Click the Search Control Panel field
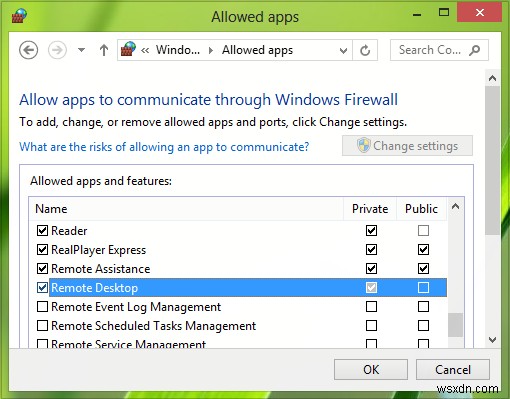This screenshot has height=399, width=510. pyautogui.click(x=439, y=50)
